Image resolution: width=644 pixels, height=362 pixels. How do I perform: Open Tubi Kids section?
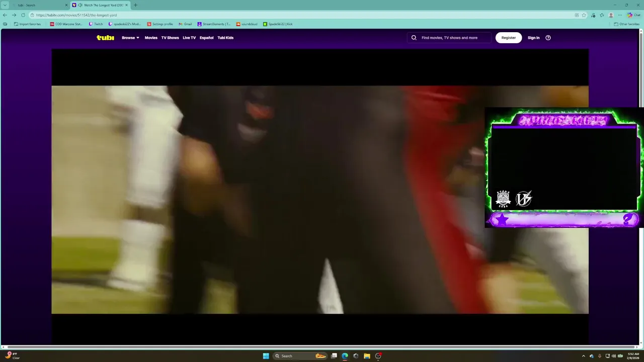tap(225, 38)
